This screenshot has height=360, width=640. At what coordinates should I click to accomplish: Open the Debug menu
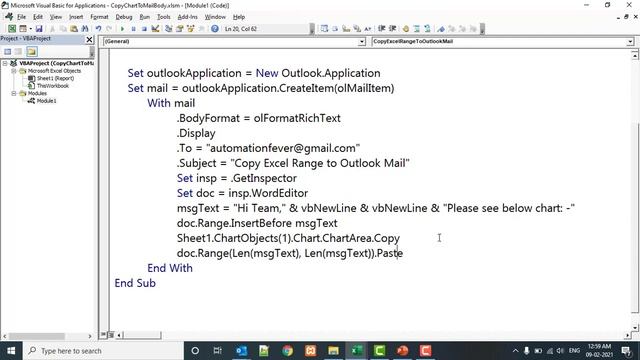pyautogui.click(x=124, y=17)
